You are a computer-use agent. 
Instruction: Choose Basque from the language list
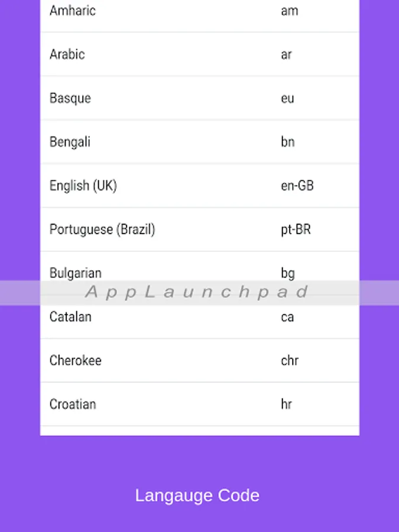tap(70, 98)
